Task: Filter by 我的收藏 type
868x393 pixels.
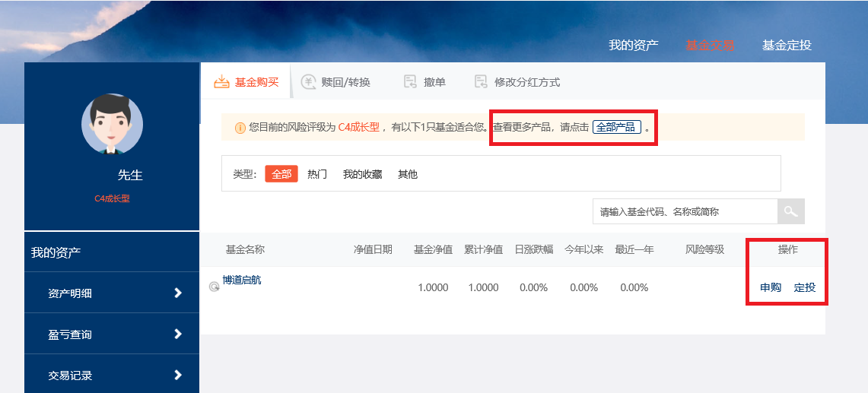Action: coord(363,174)
